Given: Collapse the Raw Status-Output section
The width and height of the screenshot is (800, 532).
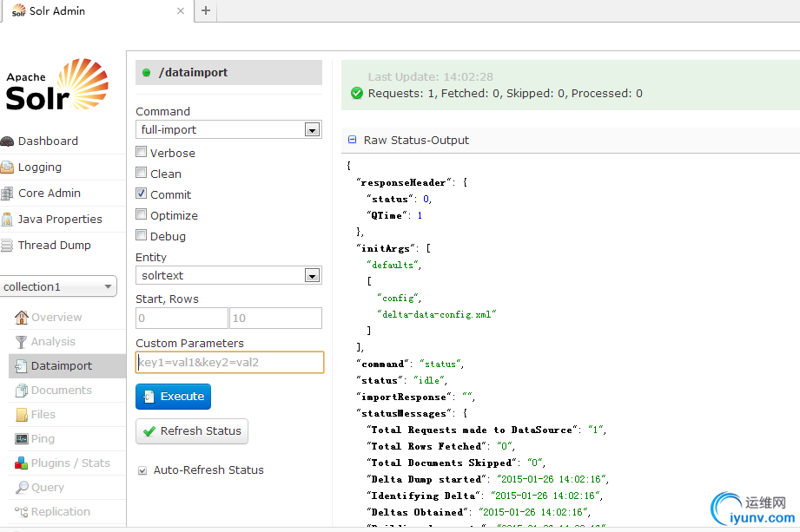Looking at the screenshot, I should tap(352, 140).
